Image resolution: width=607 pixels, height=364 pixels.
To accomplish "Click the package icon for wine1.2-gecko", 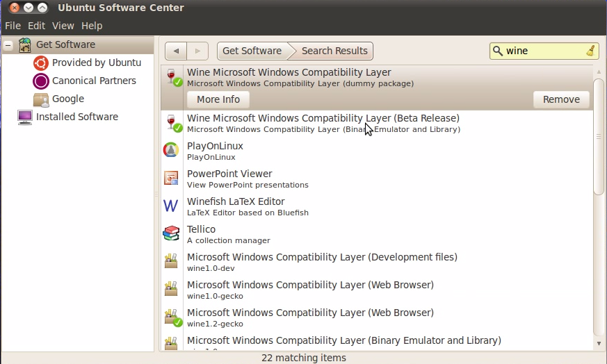I will [172, 317].
